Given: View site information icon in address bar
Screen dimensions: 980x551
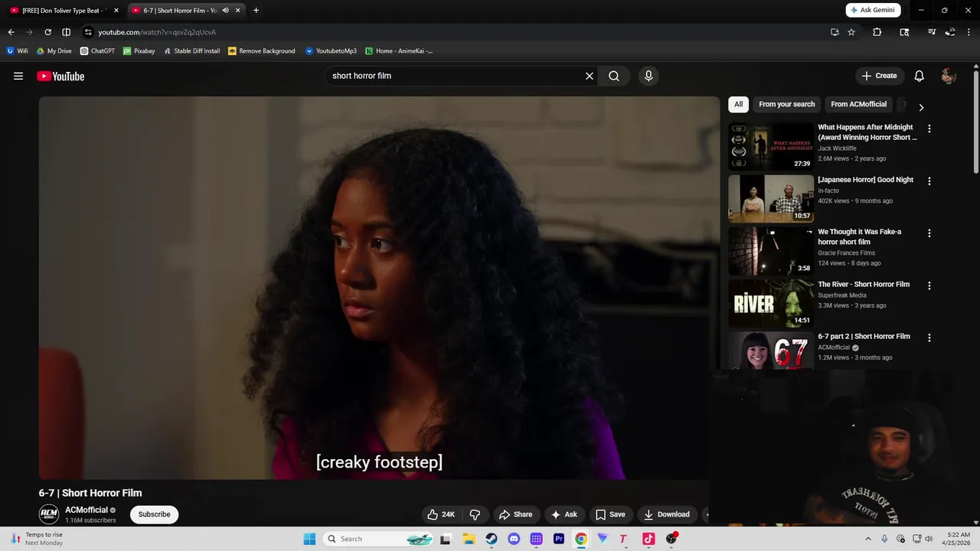Looking at the screenshot, I should [88, 32].
